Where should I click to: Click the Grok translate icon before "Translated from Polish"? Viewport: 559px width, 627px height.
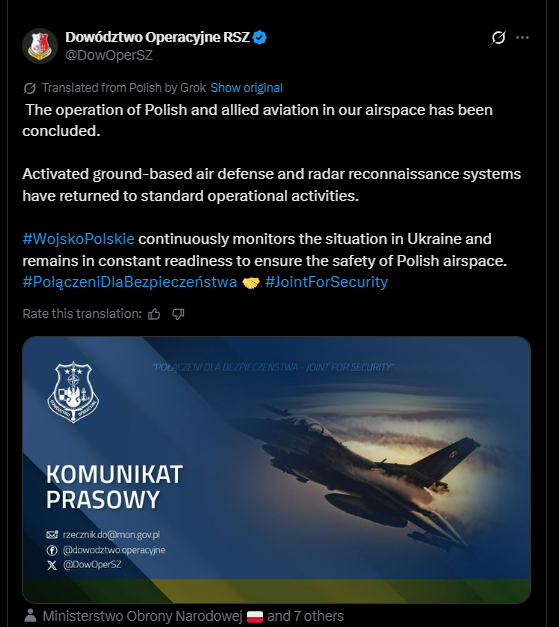pyautogui.click(x=30, y=88)
